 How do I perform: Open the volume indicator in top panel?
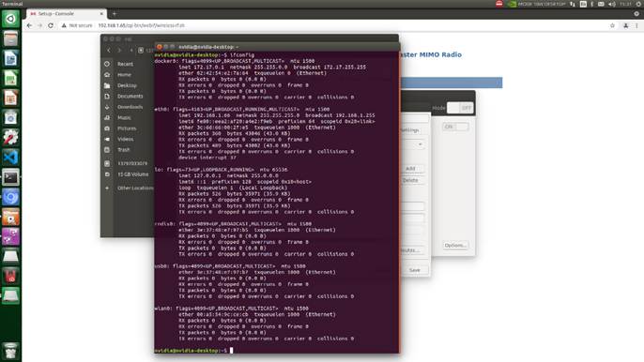612,4
